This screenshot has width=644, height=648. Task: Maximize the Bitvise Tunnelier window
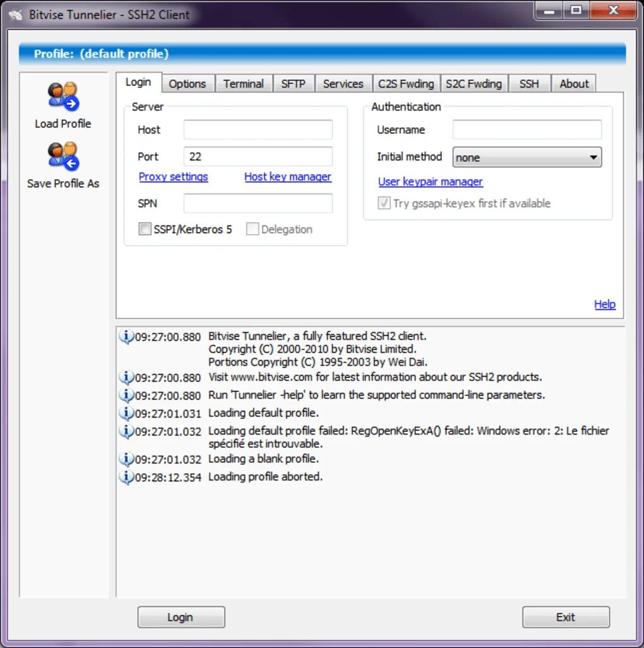576,11
